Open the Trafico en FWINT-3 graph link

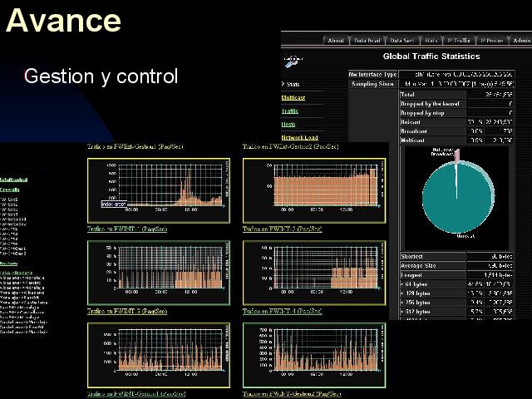click(126, 311)
